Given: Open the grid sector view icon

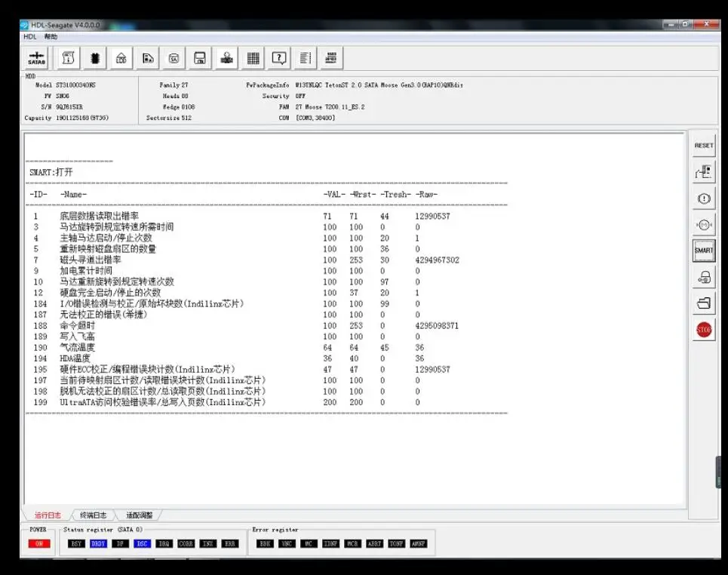Looking at the screenshot, I should 253,59.
